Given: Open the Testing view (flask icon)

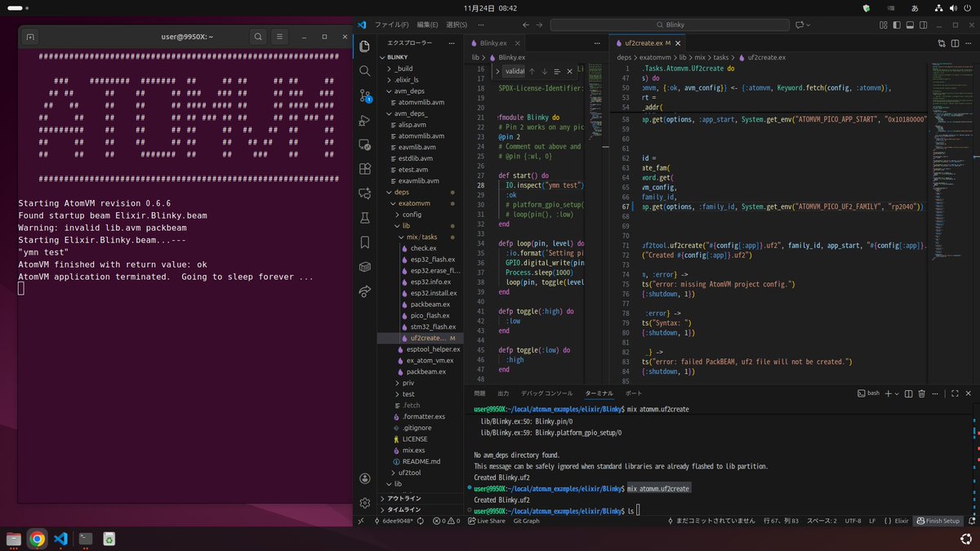Looking at the screenshot, I should pos(364,218).
